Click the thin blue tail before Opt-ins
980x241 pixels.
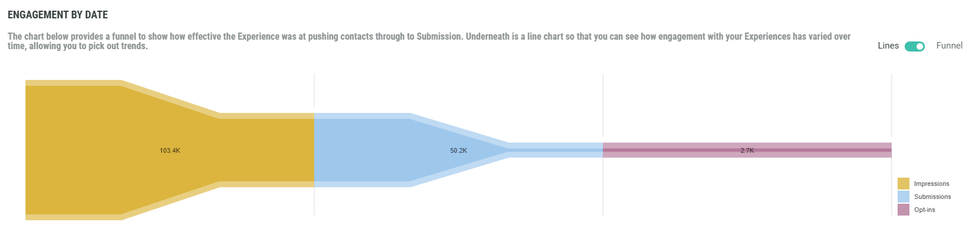557,150
